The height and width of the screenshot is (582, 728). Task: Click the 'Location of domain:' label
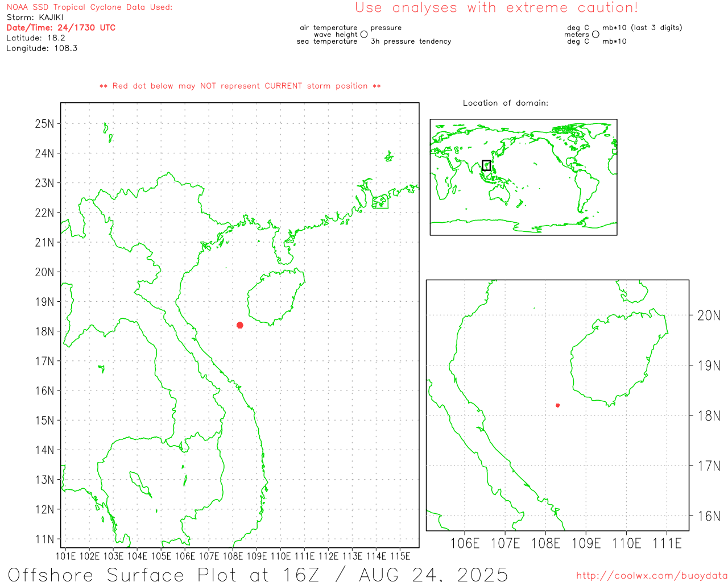click(x=506, y=103)
